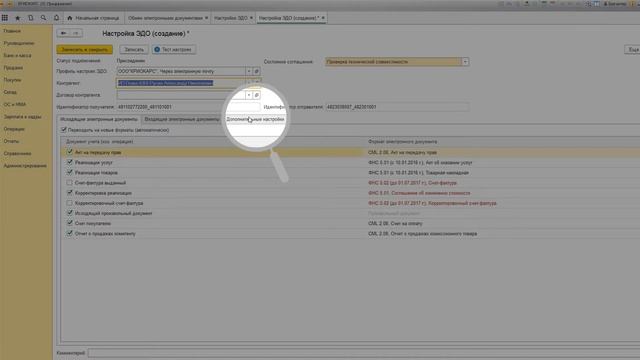Close the 'Обмен электронными документами' tab
640x360 pixels.
tap(207, 18)
